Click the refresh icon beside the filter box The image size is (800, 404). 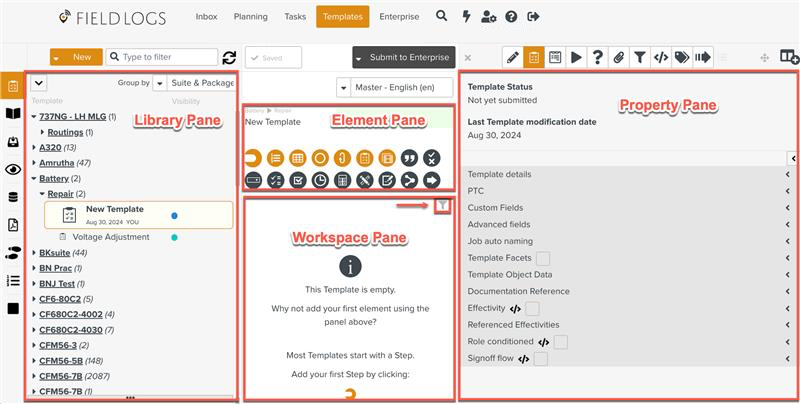point(229,58)
